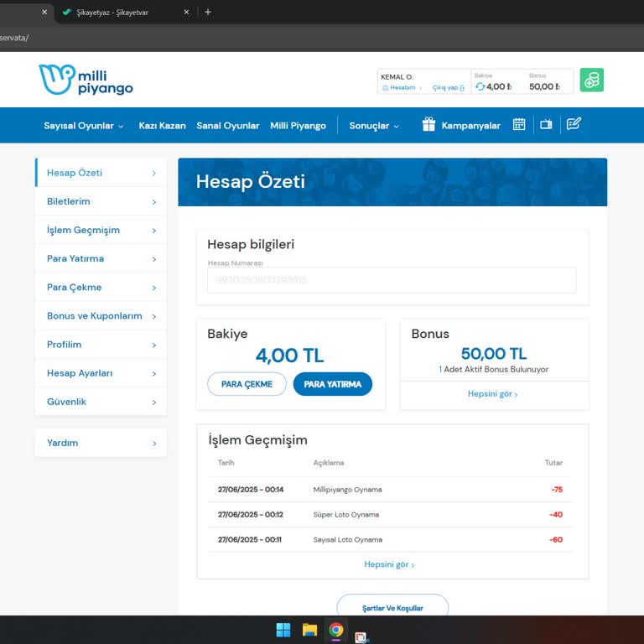The height and width of the screenshot is (644, 644).
Task: Click the Hesap Numarası field
Action: pos(391,280)
